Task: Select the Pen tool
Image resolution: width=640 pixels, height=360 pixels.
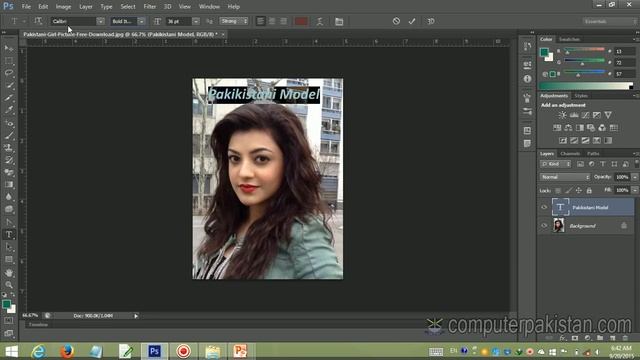Action: point(9,222)
